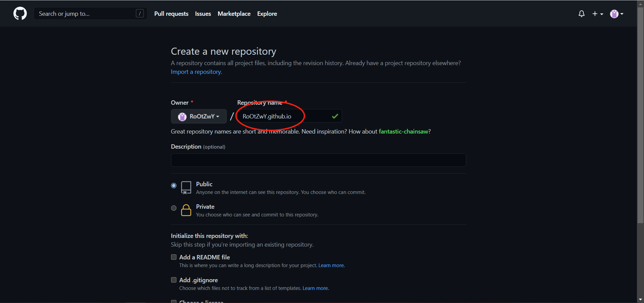The height and width of the screenshot is (303, 644).
Task: Select the Private radio button
Action: 174,208
